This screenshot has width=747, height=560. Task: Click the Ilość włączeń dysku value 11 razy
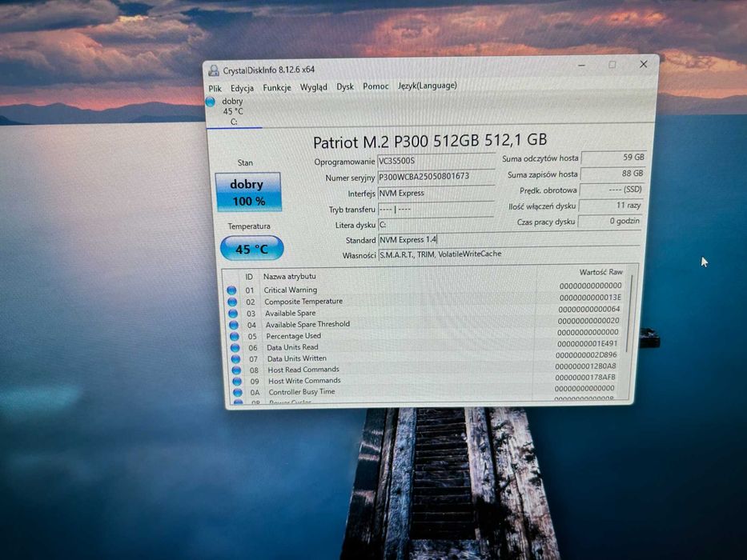tap(611, 206)
